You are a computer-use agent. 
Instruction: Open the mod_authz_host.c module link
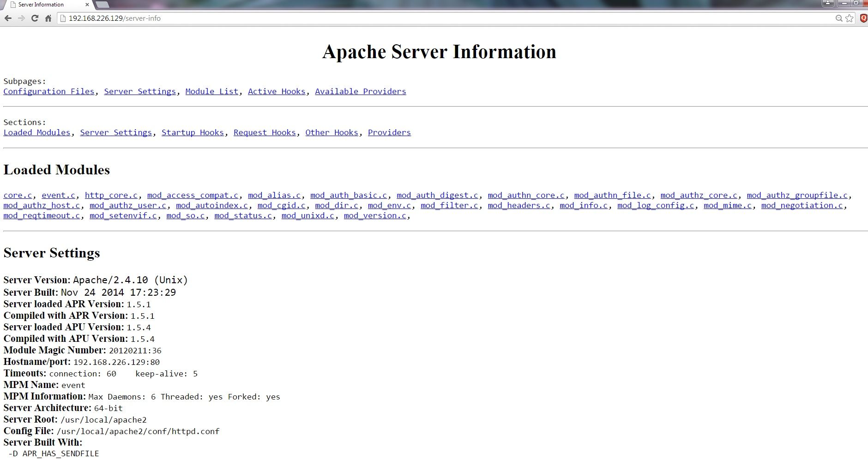click(x=42, y=205)
